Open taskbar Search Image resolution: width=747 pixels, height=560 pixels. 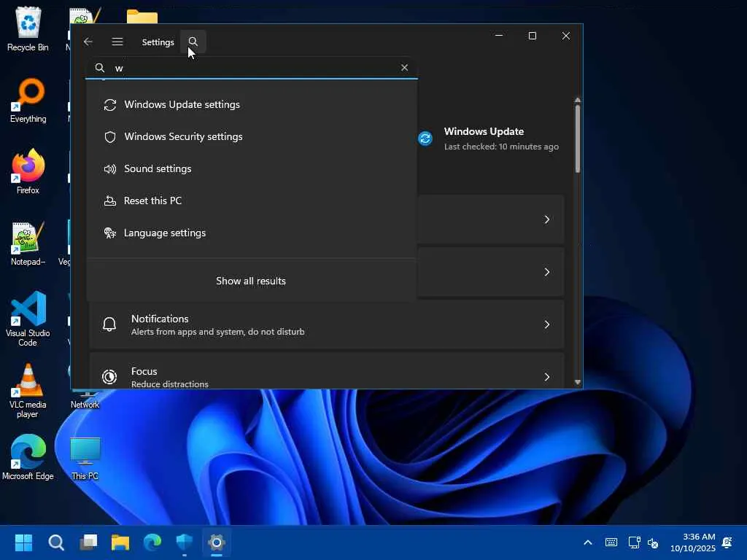(x=55, y=542)
